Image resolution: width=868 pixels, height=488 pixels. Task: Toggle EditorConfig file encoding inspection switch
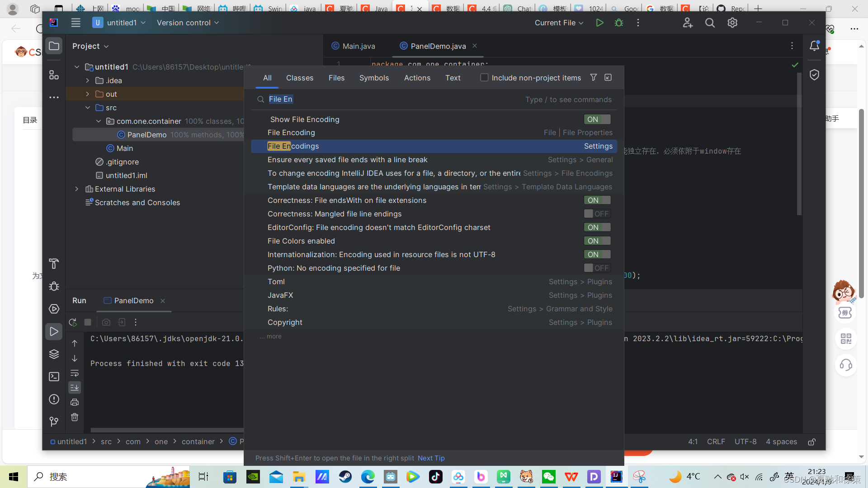(597, 227)
